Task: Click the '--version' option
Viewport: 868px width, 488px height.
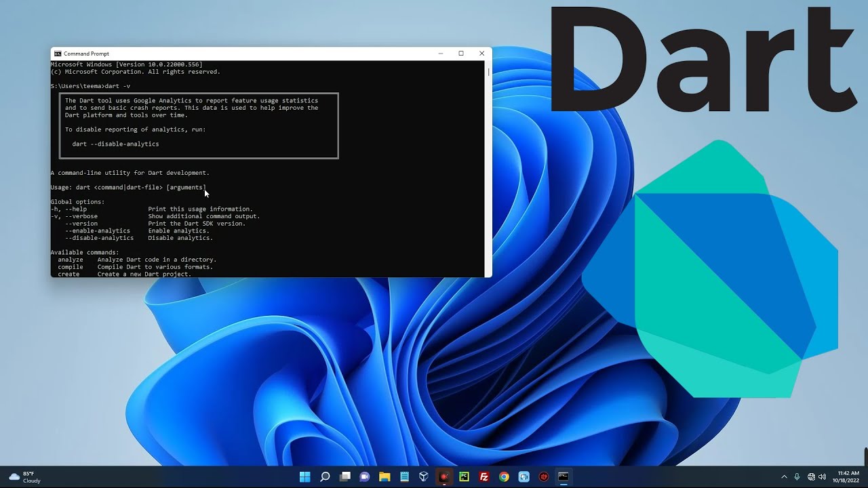Action: point(81,224)
